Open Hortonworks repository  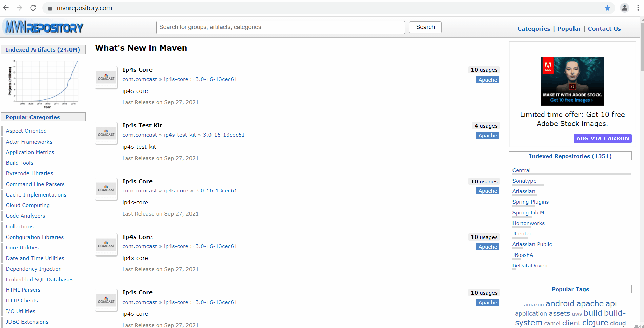click(528, 223)
